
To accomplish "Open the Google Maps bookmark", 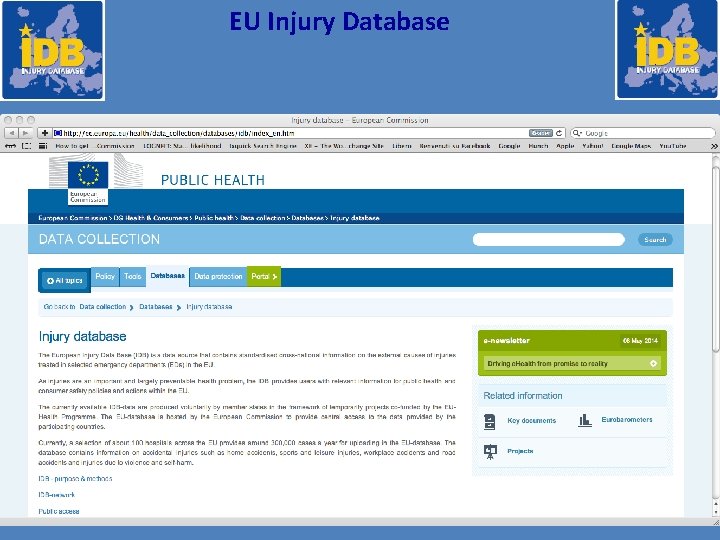I will point(631,146).
